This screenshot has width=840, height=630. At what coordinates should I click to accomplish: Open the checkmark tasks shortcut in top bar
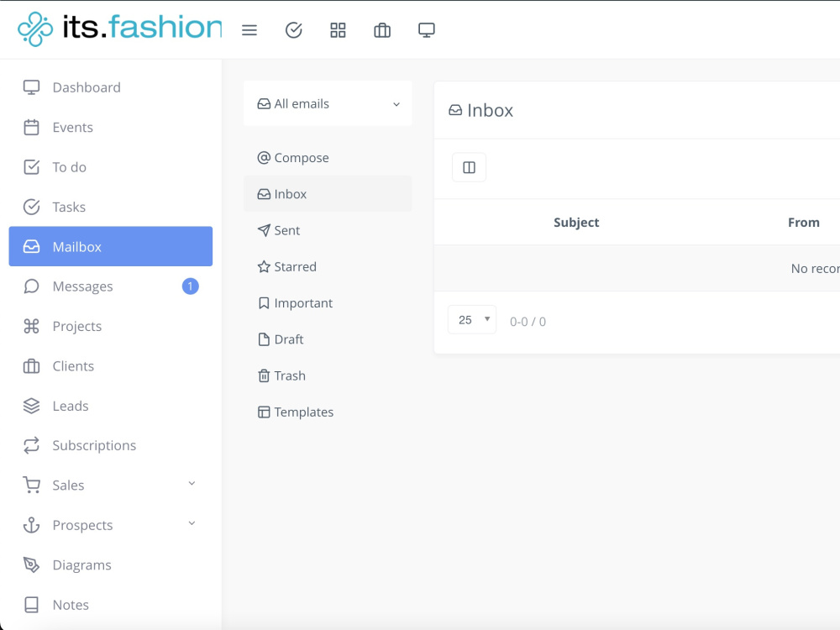click(x=293, y=30)
